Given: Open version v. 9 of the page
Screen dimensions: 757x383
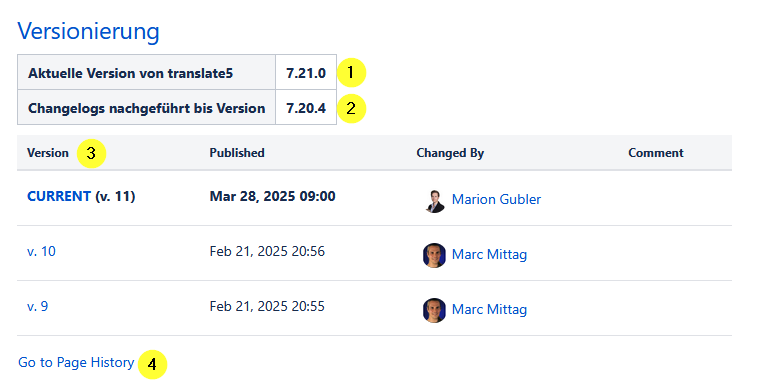Looking at the screenshot, I should (x=37, y=306).
